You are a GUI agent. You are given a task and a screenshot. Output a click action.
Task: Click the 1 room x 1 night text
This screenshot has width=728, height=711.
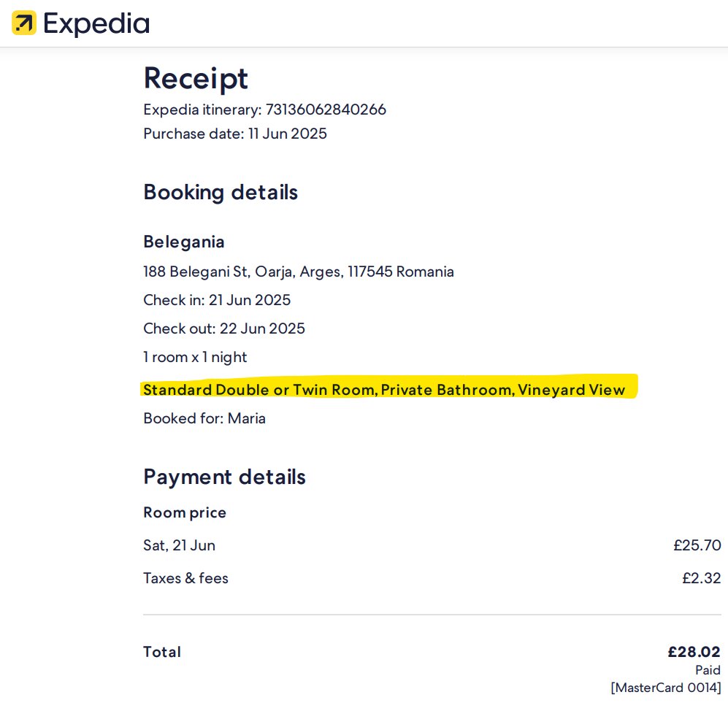(195, 358)
